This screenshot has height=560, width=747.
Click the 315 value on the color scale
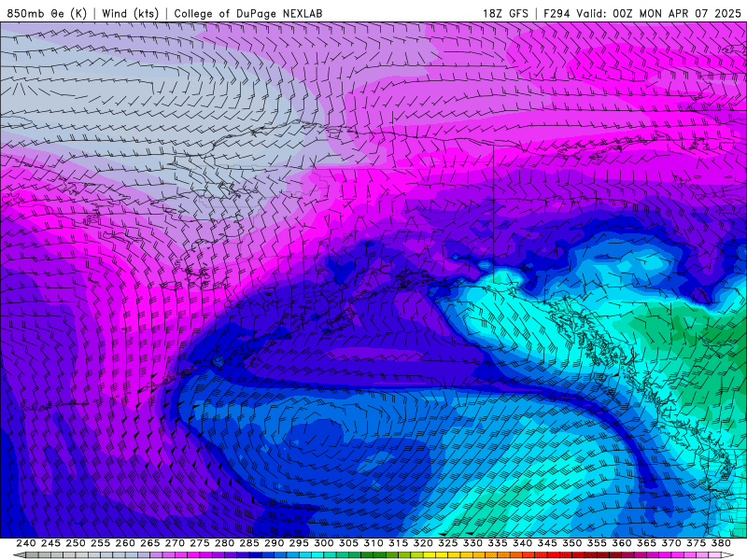(x=399, y=543)
